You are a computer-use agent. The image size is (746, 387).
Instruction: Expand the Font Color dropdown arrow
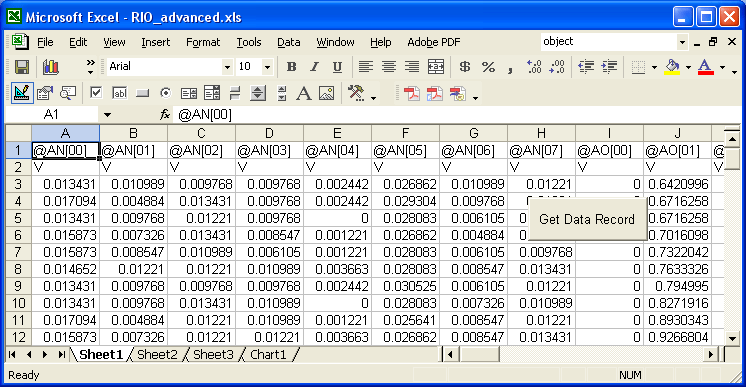coord(723,67)
